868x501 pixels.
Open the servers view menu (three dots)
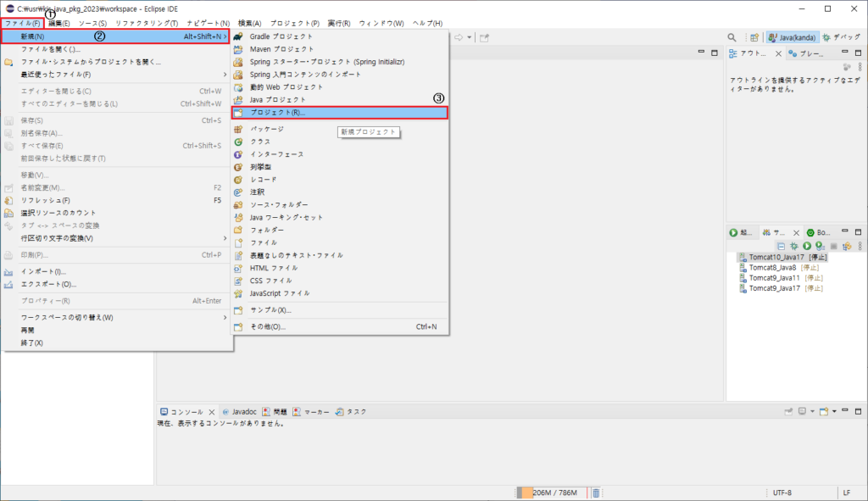pyautogui.click(x=860, y=246)
